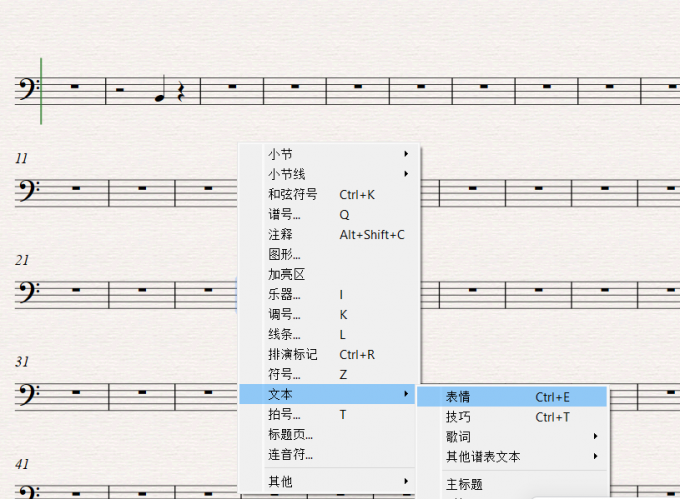
Task: Select the 加亮区 menu item
Action: pos(328,274)
